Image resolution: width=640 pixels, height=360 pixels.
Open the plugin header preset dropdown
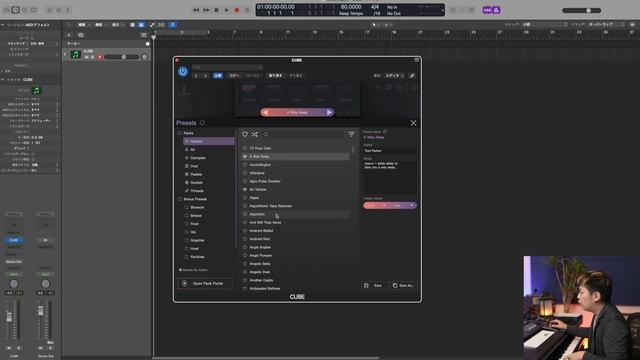[227, 67]
